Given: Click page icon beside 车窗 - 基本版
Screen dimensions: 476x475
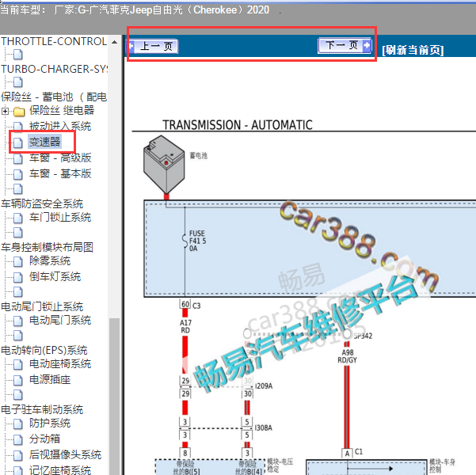Looking at the screenshot, I should 18,174.
